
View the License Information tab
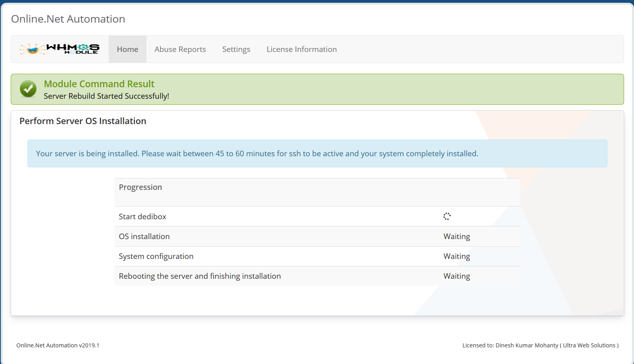[x=302, y=49]
